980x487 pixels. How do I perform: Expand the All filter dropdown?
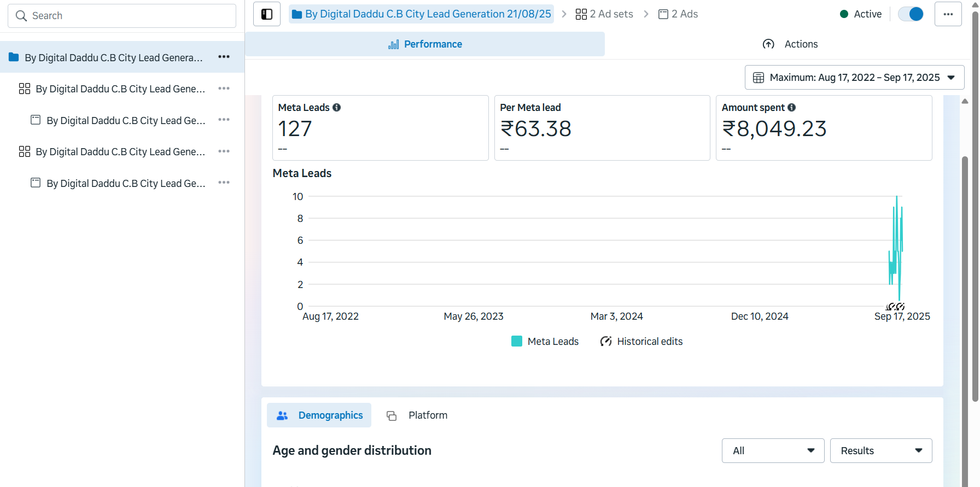(x=773, y=451)
